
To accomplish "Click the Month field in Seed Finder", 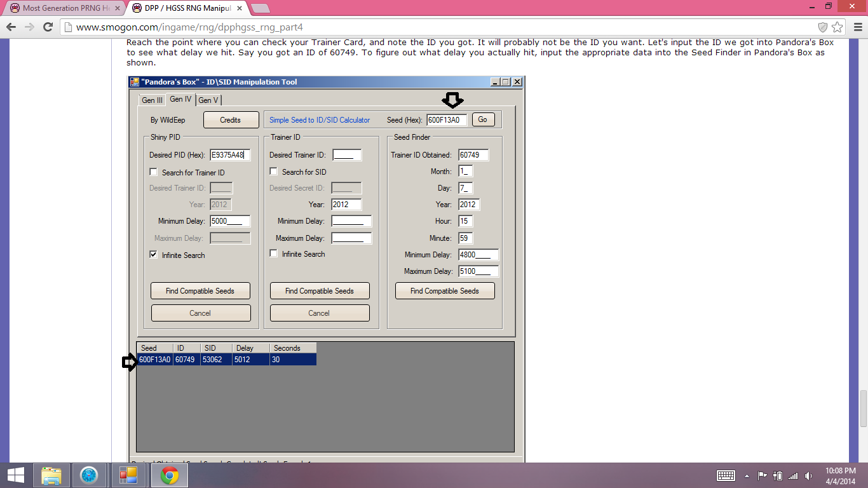I will (466, 172).
